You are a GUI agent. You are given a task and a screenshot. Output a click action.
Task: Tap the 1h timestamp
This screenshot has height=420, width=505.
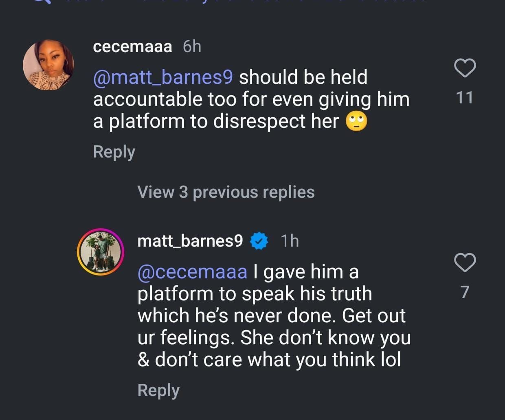click(x=290, y=241)
